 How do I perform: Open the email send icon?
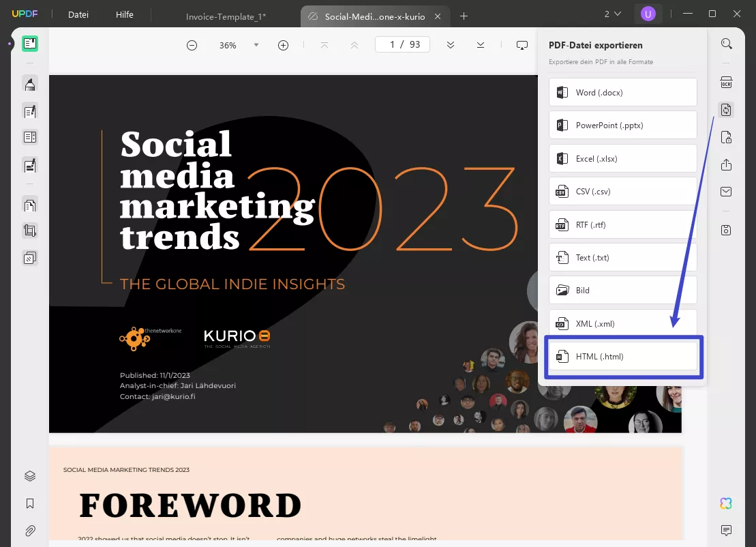click(726, 192)
